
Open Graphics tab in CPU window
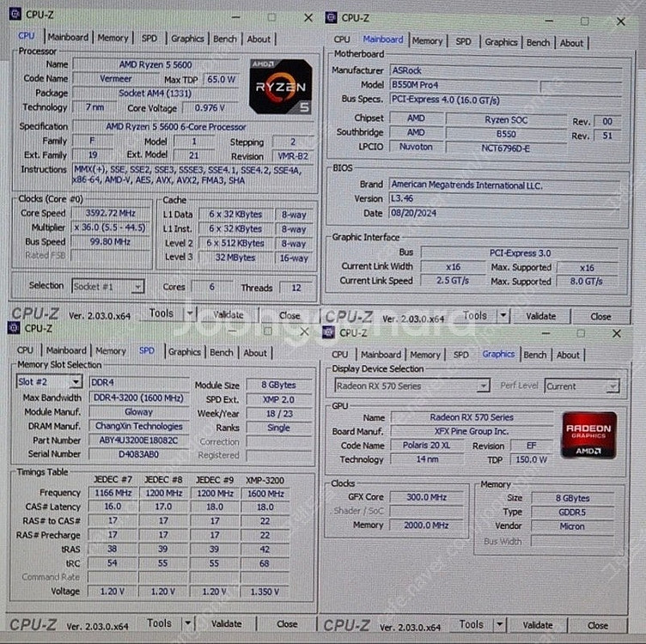[187, 39]
